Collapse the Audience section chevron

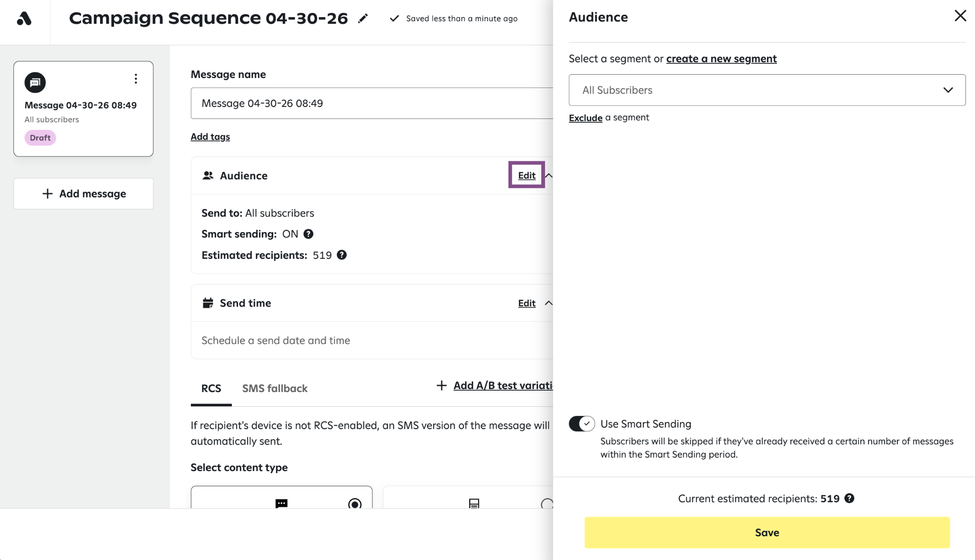[x=548, y=176]
